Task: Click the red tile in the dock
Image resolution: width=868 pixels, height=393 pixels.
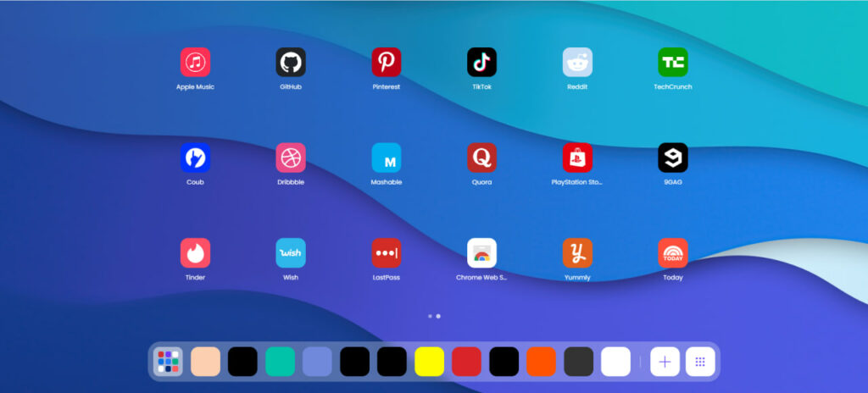Action: [467, 362]
